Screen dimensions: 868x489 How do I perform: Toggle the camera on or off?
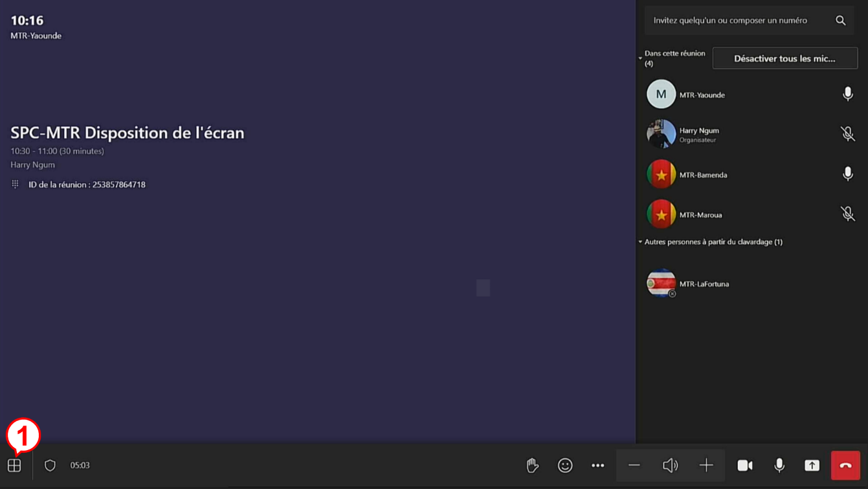(745, 465)
